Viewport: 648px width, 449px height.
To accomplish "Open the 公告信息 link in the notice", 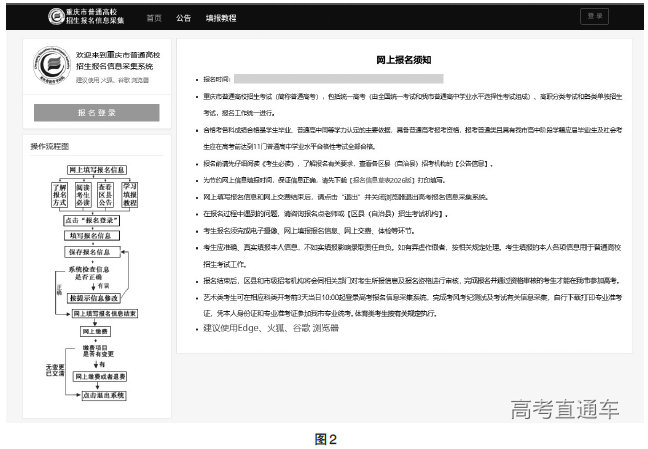I will 472,164.
